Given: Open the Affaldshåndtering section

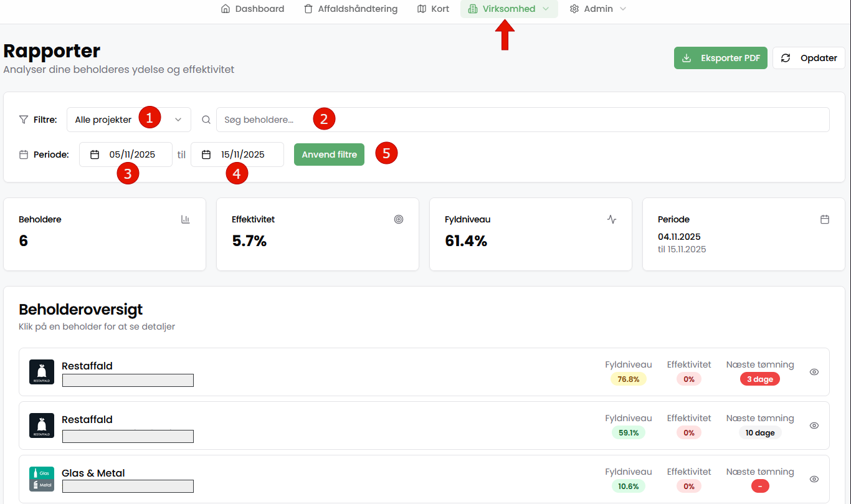Looking at the screenshot, I should (x=350, y=9).
